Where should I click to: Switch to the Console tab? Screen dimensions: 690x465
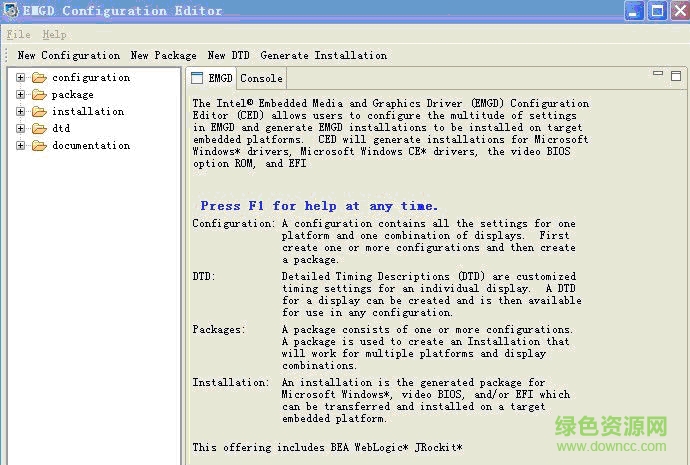tap(261, 78)
